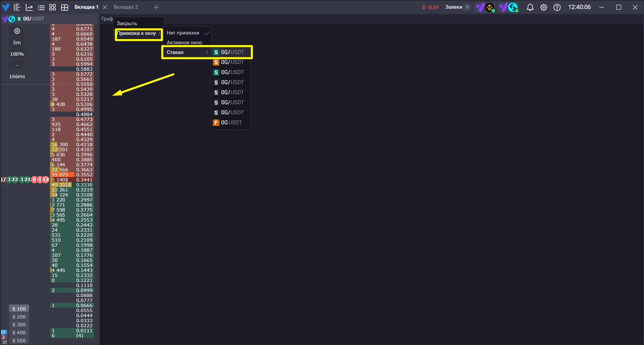Click the 5m timeframe button
This screenshot has width=644, height=345.
(x=17, y=43)
